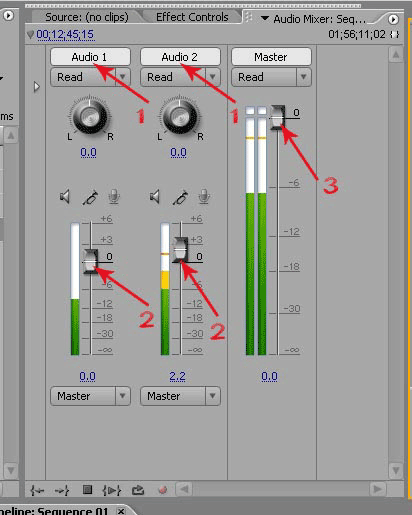Image resolution: width=412 pixels, height=515 pixels.
Task: Click the Audio 1 pan balance knob
Action: coord(90,117)
